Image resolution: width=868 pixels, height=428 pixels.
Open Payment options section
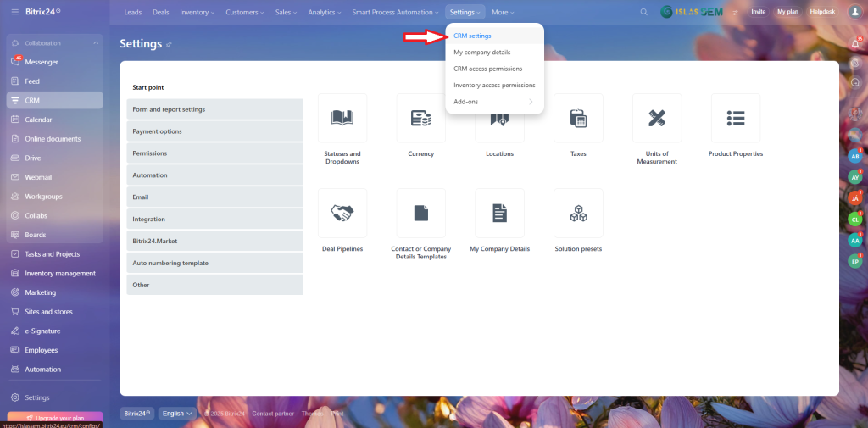coord(214,131)
